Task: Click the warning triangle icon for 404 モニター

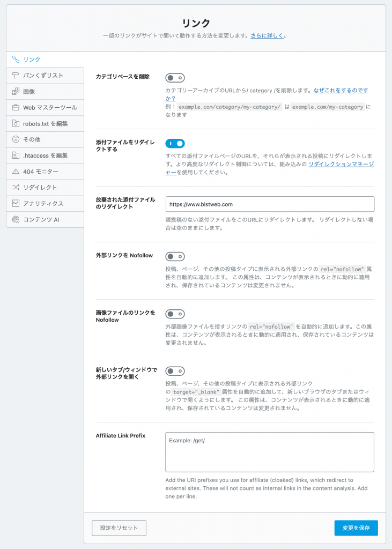Action: [16, 172]
